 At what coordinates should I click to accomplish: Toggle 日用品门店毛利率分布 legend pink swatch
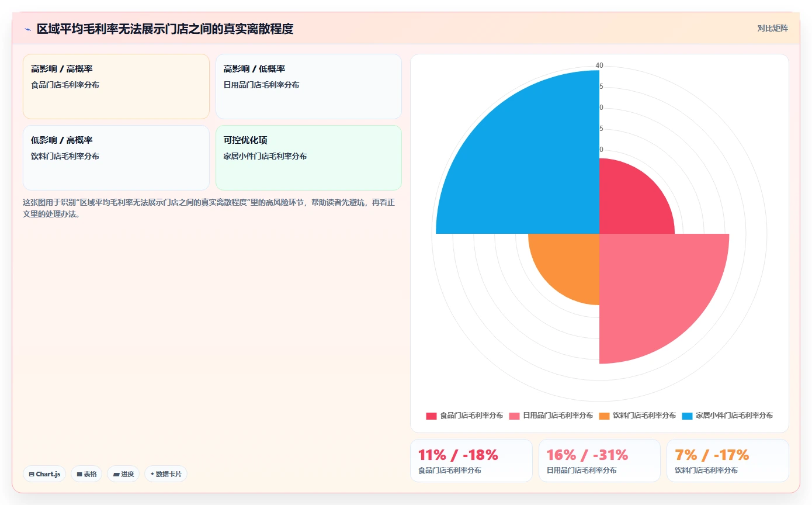coord(514,416)
